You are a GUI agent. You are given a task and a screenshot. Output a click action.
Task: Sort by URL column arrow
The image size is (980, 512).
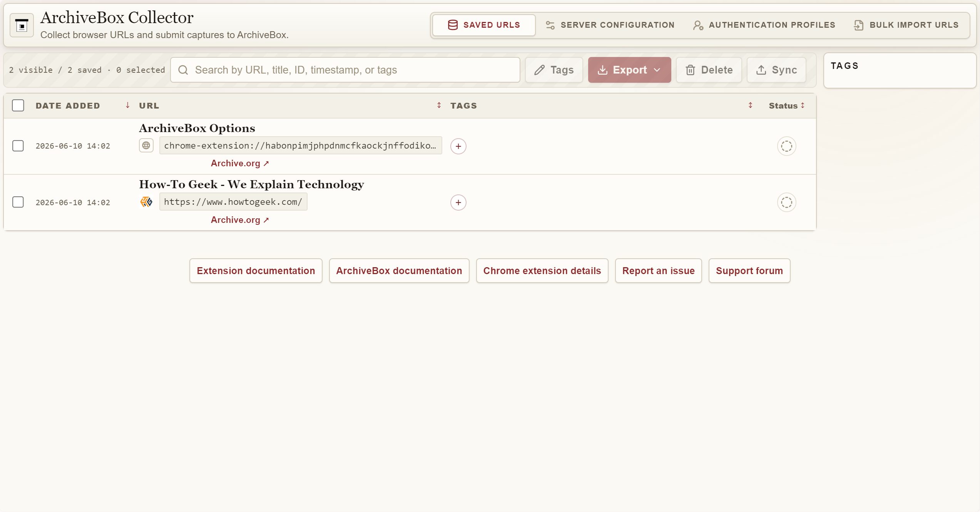pyautogui.click(x=439, y=105)
